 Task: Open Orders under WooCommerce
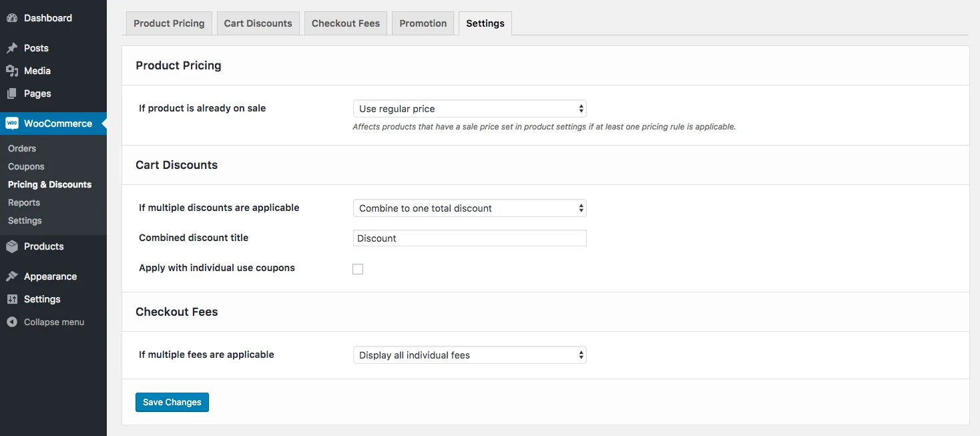coord(22,148)
